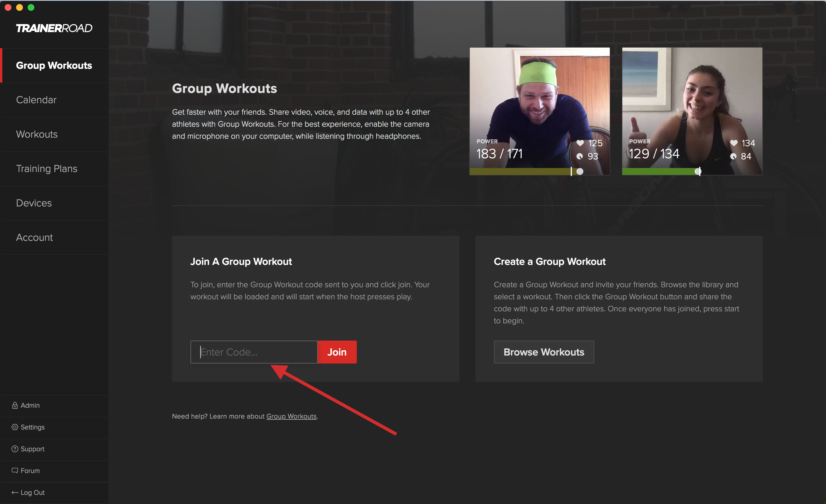Select the Account menu item
The image size is (826, 504).
pyautogui.click(x=34, y=237)
